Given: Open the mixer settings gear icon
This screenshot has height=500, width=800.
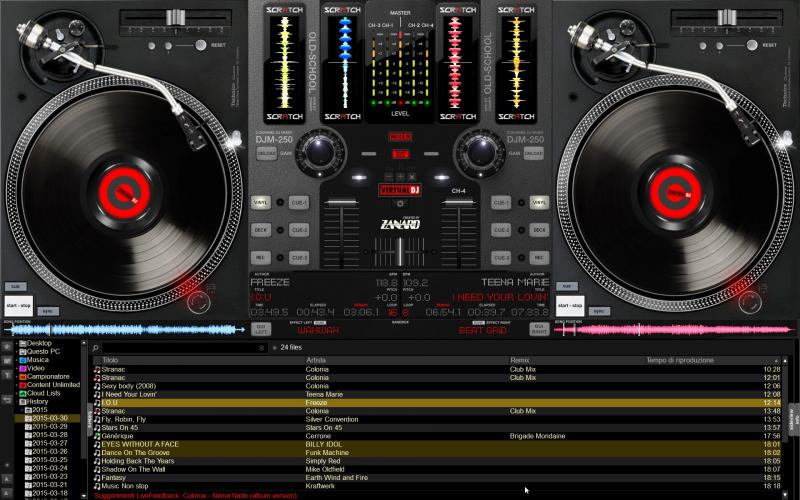Looking at the screenshot, I should (400, 204).
